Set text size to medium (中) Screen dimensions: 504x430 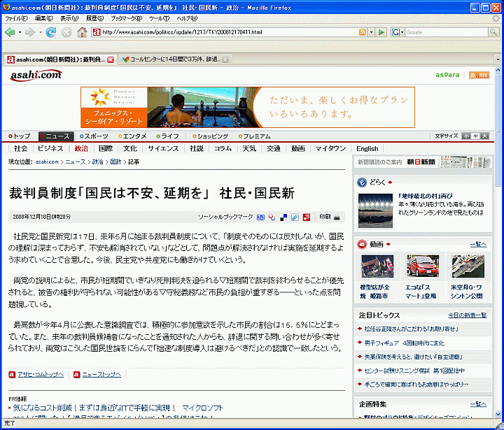(x=475, y=136)
